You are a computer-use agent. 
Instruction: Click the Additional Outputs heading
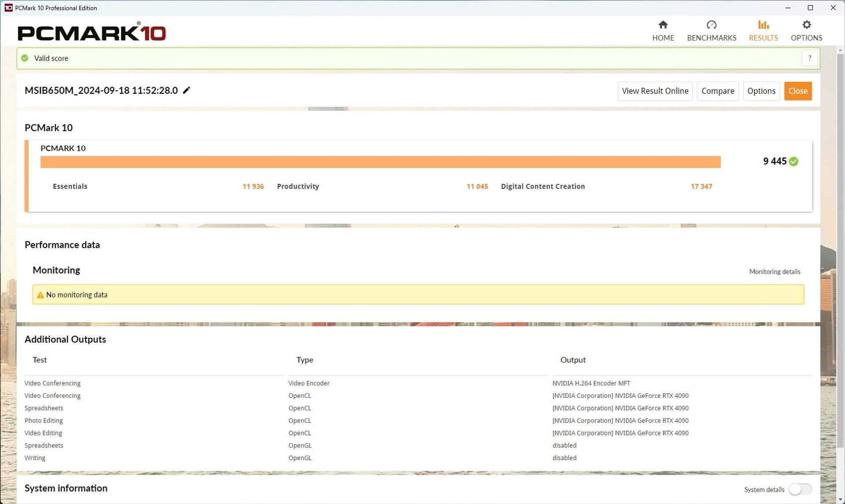(x=65, y=339)
